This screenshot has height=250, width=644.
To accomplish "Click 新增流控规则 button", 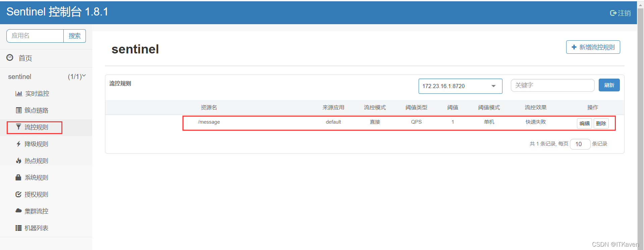I will [593, 47].
